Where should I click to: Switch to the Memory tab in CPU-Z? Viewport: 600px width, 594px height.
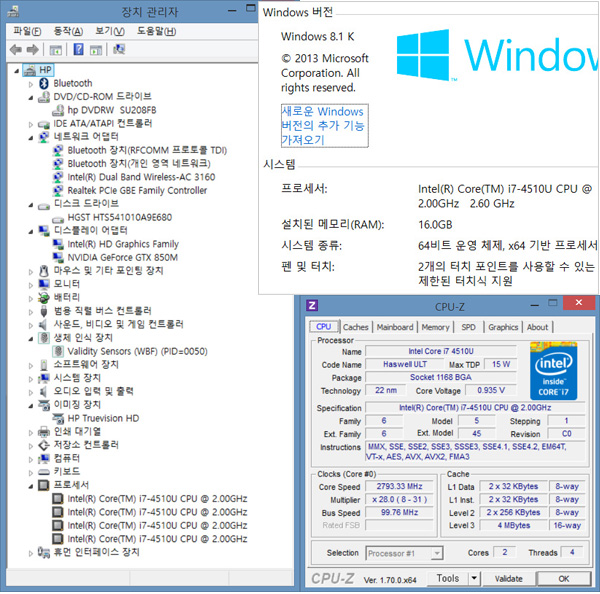[x=435, y=327]
